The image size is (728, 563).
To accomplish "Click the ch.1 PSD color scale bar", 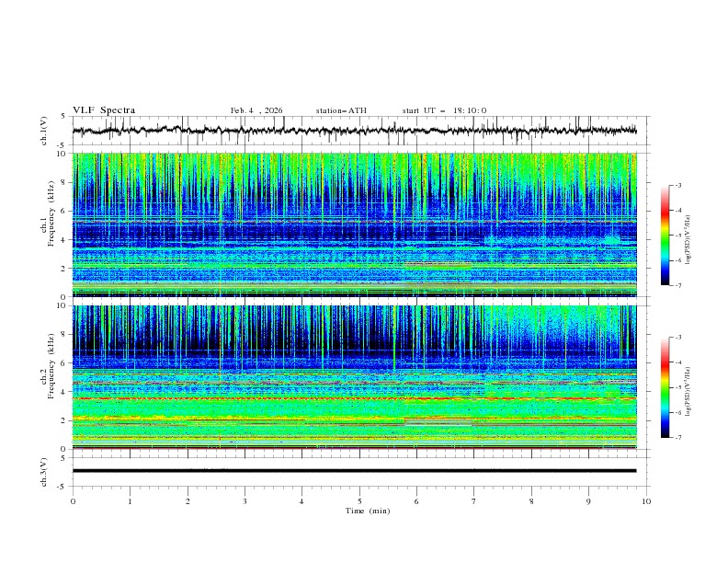I will click(665, 236).
